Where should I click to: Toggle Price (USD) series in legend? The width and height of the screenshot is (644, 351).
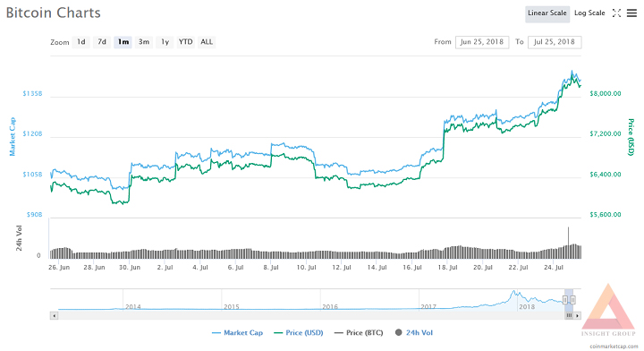point(299,333)
